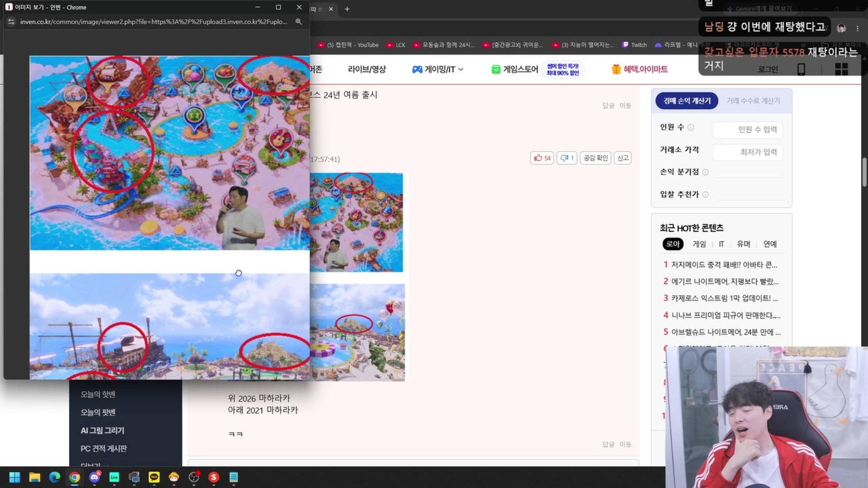
Task: Open the KakaoTalk taskbar icon
Action: [x=154, y=477]
